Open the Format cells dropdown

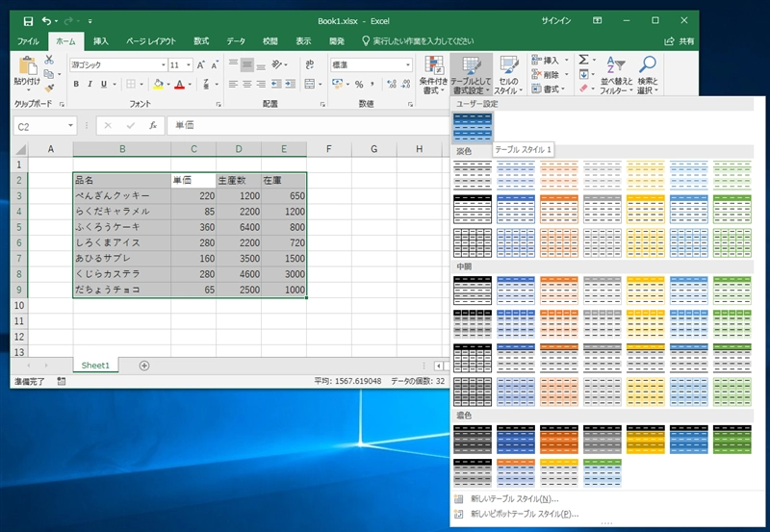pyautogui.click(x=563, y=89)
